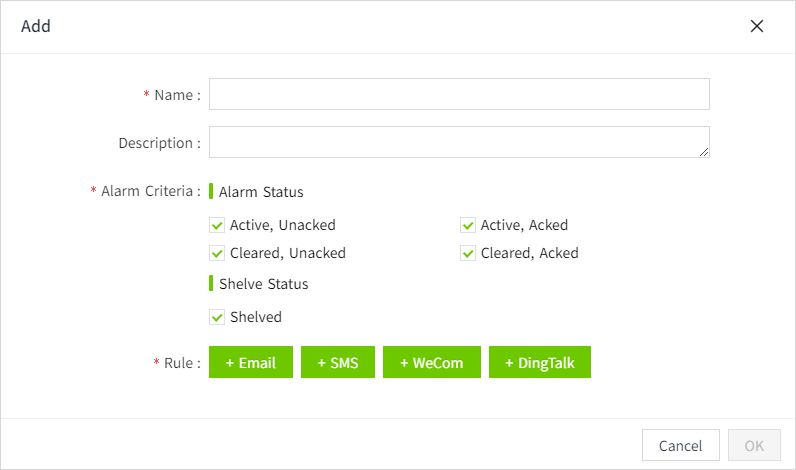The height and width of the screenshot is (470, 796).
Task: Uncheck the Active, Unacked checkbox
Action: [217, 225]
